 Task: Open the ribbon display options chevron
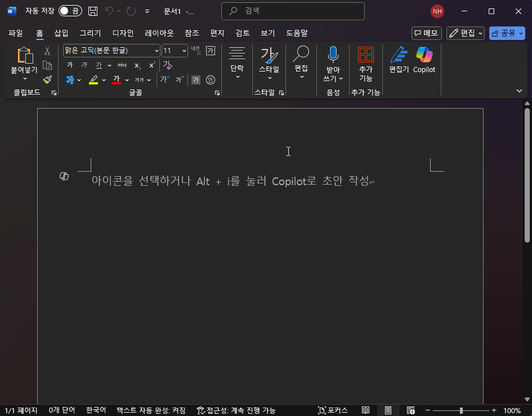519,91
